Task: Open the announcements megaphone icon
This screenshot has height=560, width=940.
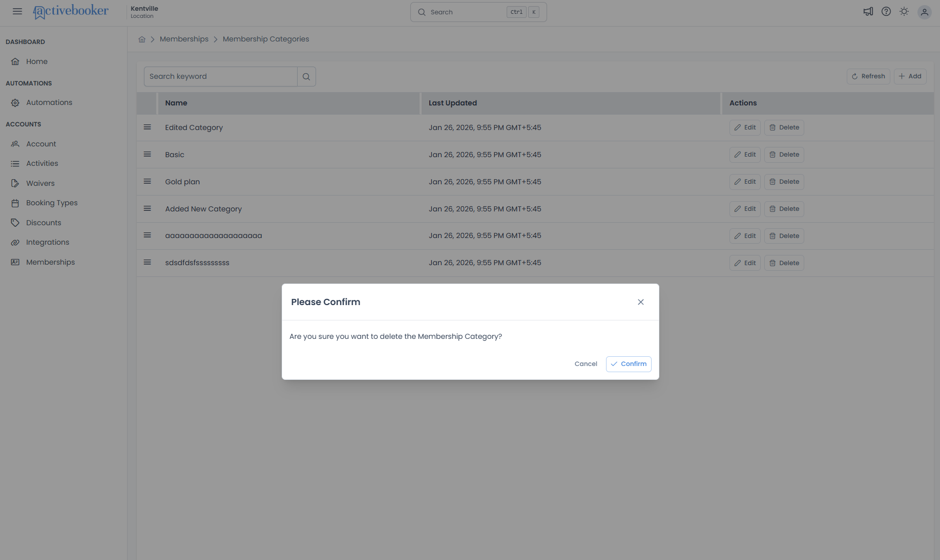Action: [868, 11]
